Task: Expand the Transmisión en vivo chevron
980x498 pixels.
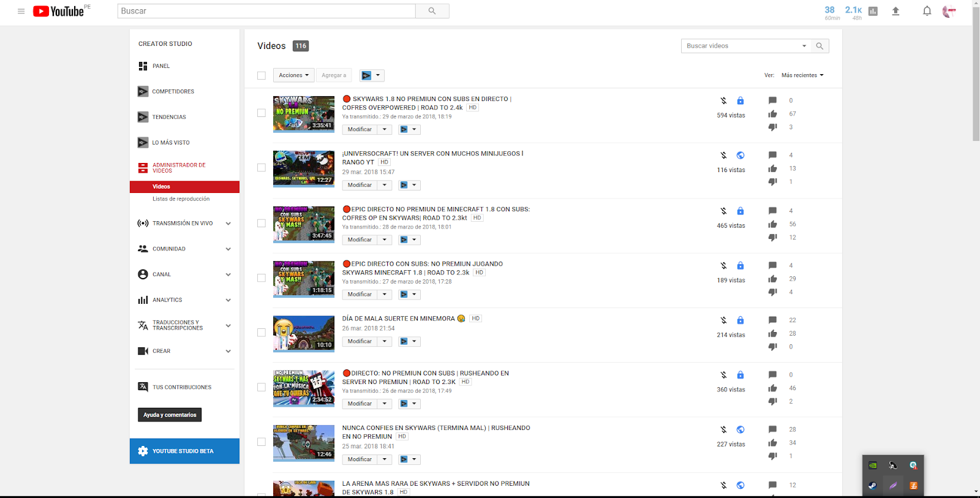Action: (x=228, y=224)
